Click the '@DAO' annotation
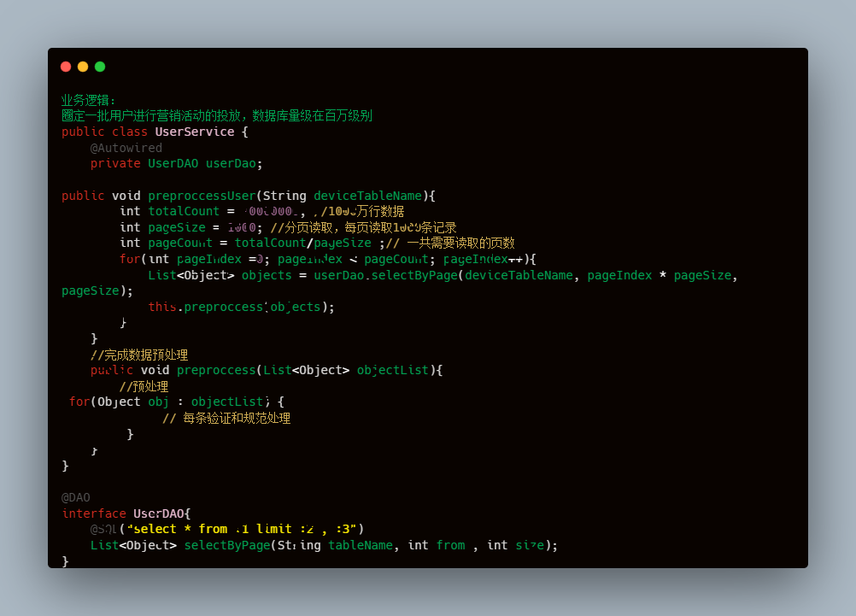 (76, 497)
